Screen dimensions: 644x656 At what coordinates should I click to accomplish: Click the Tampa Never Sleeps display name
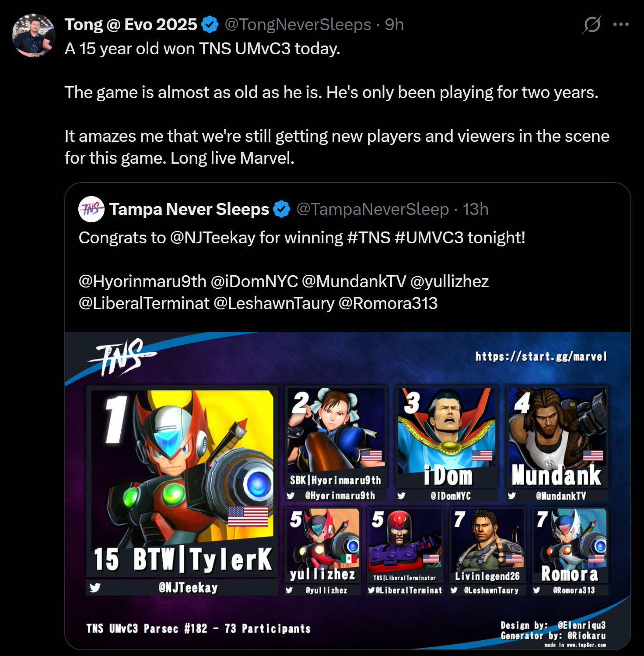(189, 209)
